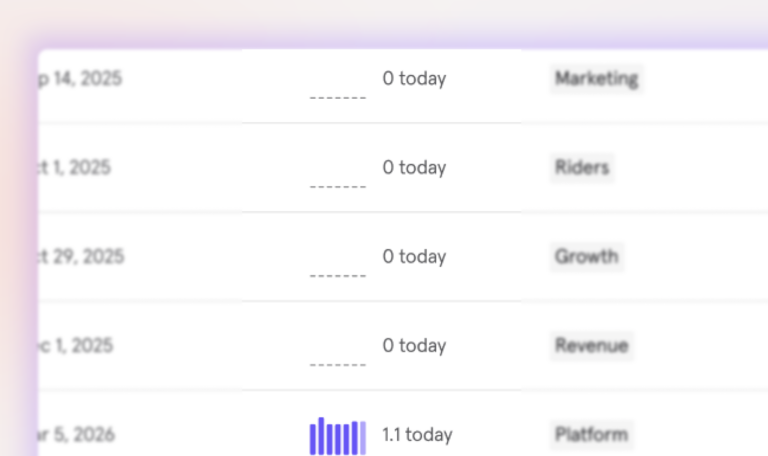Click the date in the Revenue row
This screenshot has width=768, height=456.
pos(76,346)
